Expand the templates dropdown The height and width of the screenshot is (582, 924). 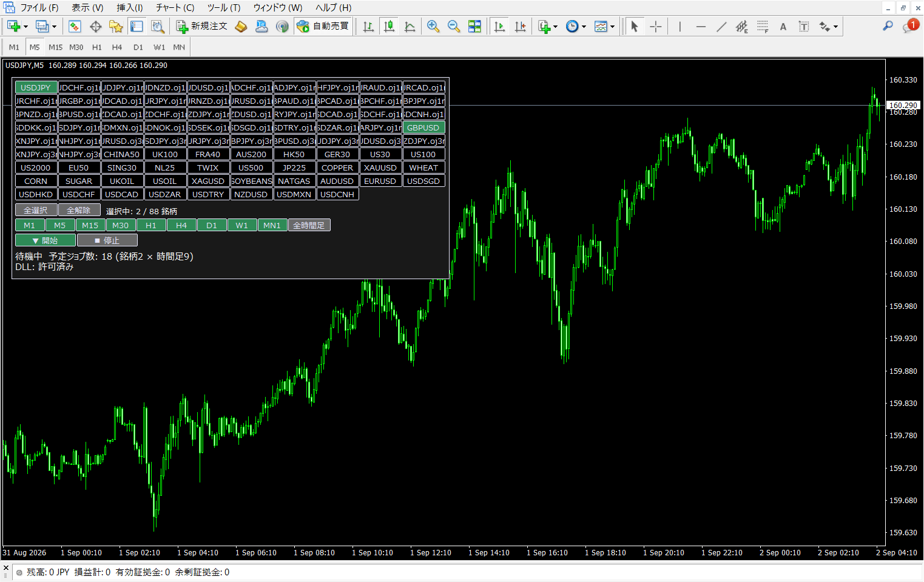click(612, 27)
